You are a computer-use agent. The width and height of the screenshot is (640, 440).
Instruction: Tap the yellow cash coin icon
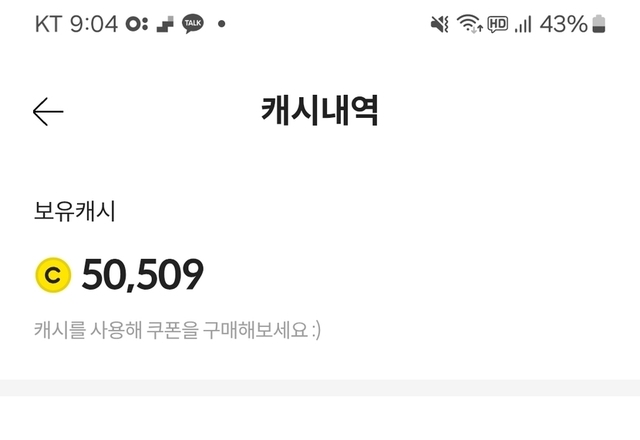pos(52,275)
